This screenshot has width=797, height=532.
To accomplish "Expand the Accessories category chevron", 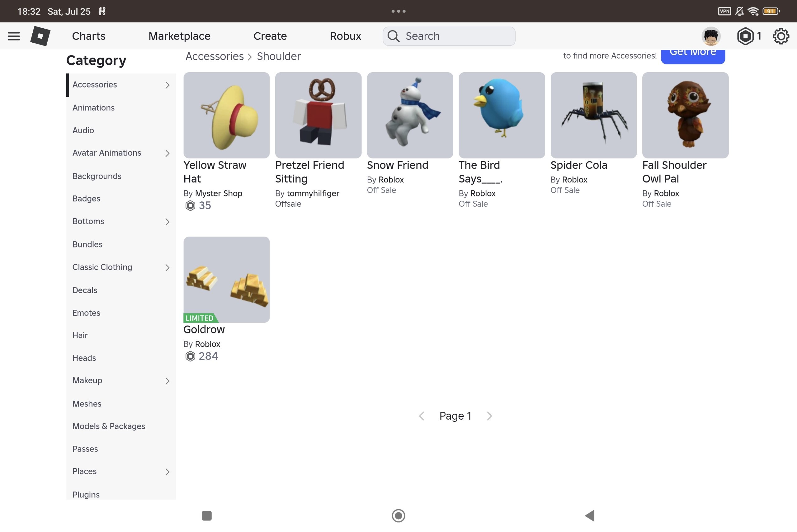I will 167,85.
